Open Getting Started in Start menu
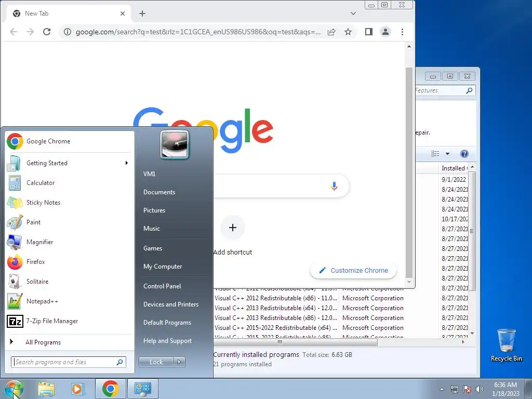This screenshot has height=399, width=532. click(70, 163)
